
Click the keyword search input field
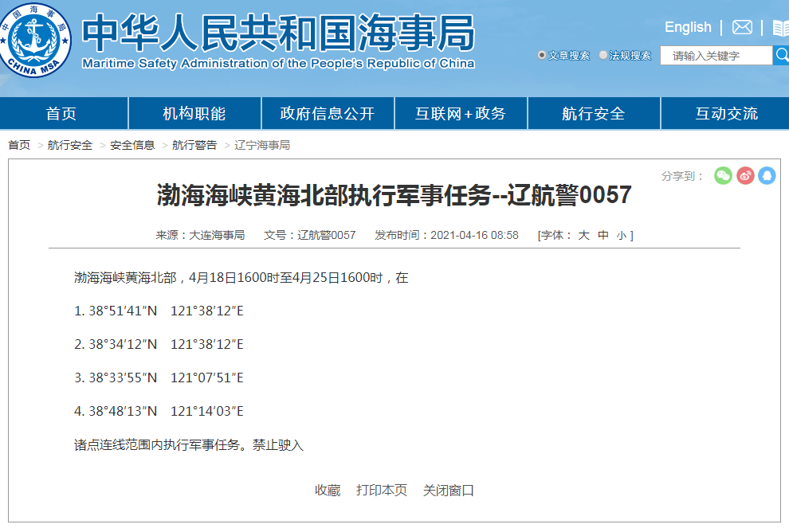715,55
